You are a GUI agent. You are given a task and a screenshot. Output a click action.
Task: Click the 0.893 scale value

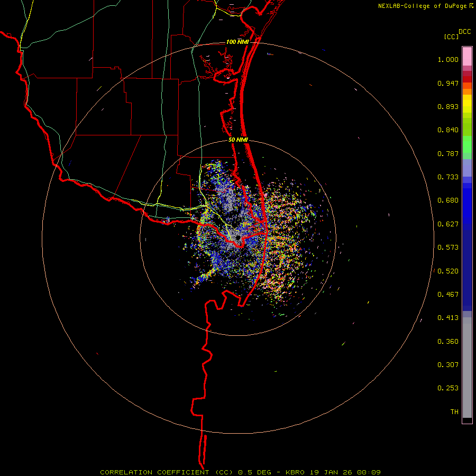point(448,106)
